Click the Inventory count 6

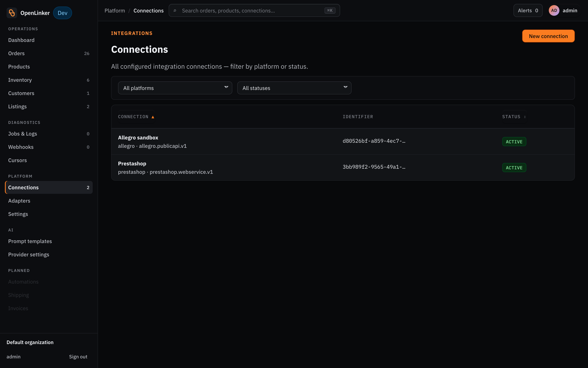tap(88, 80)
